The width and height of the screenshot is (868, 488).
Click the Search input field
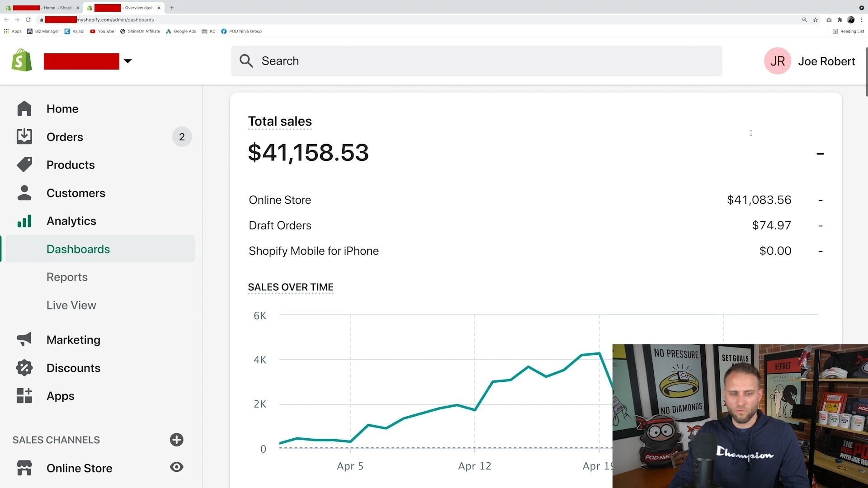tap(476, 61)
